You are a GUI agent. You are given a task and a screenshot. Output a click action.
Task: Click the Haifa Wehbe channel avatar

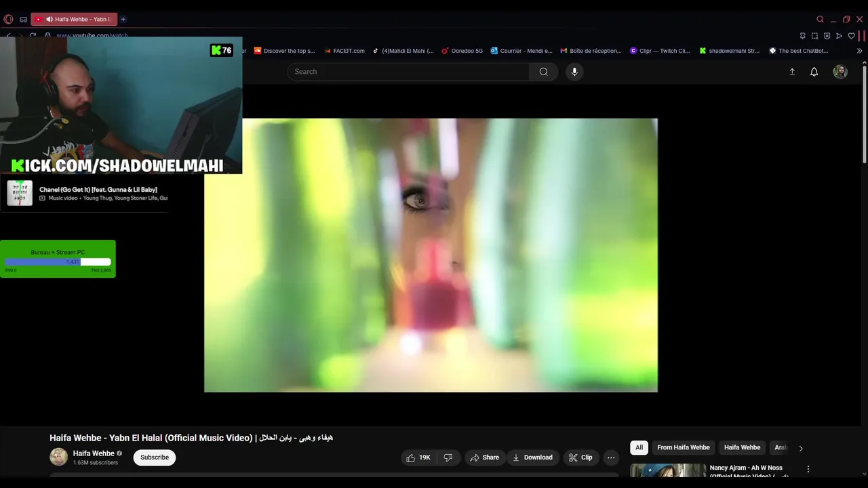pyautogui.click(x=58, y=457)
